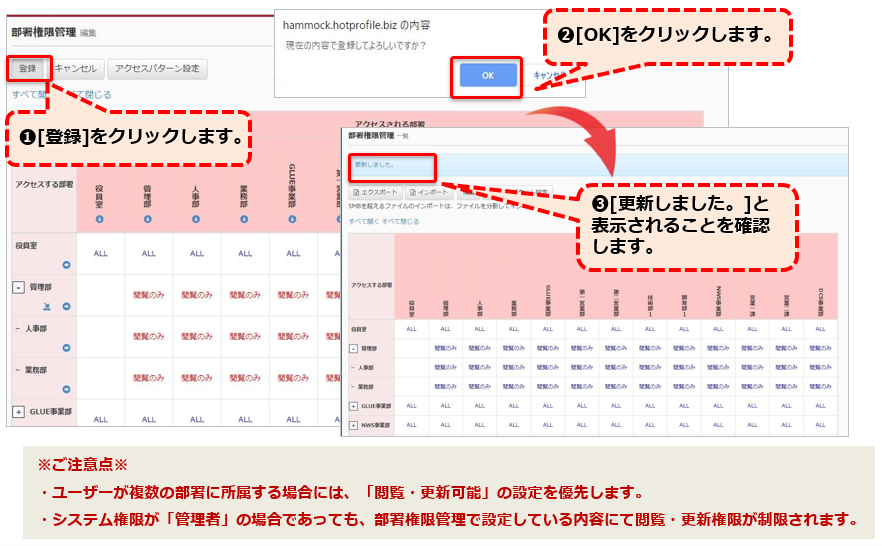
Task: Select the edit window's ALL cell at GLUE事業部 row, 役員室 column
Action: pyautogui.click(x=100, y=419)
